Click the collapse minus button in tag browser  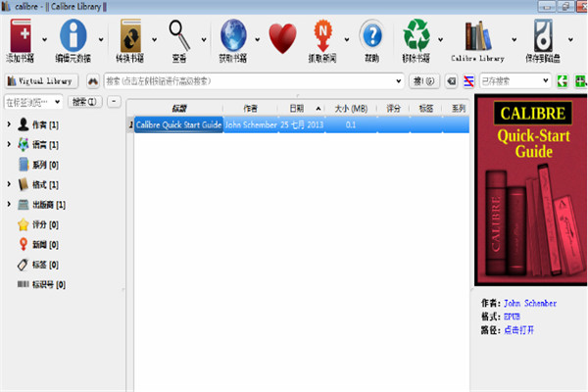pyautogui.click(x=114, y=102)
